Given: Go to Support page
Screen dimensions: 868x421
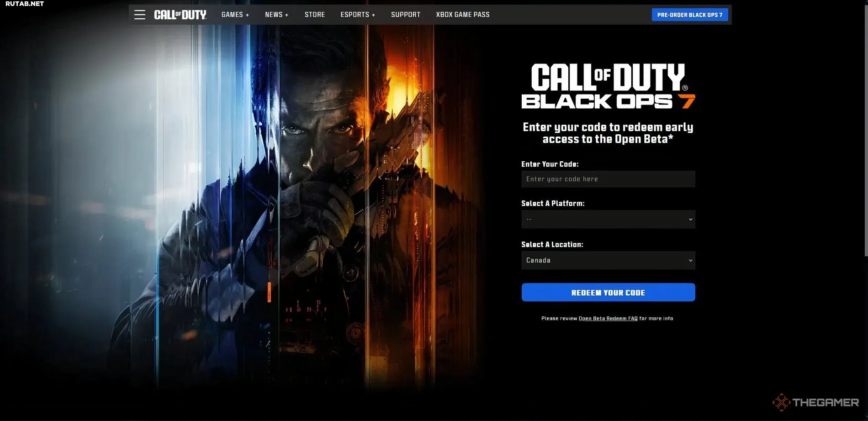Looking at the screenshot, I should (x=406, y=15).
